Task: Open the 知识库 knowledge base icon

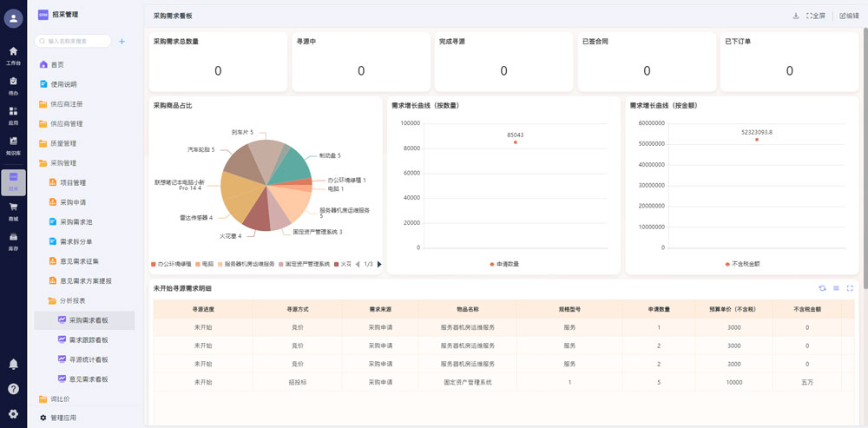Action: pos(13,144)
